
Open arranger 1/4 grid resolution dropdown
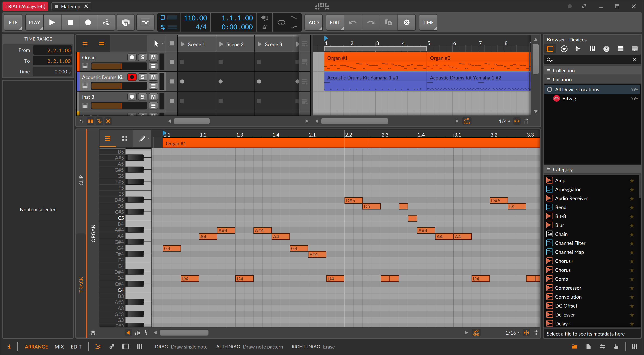[504, 121]
